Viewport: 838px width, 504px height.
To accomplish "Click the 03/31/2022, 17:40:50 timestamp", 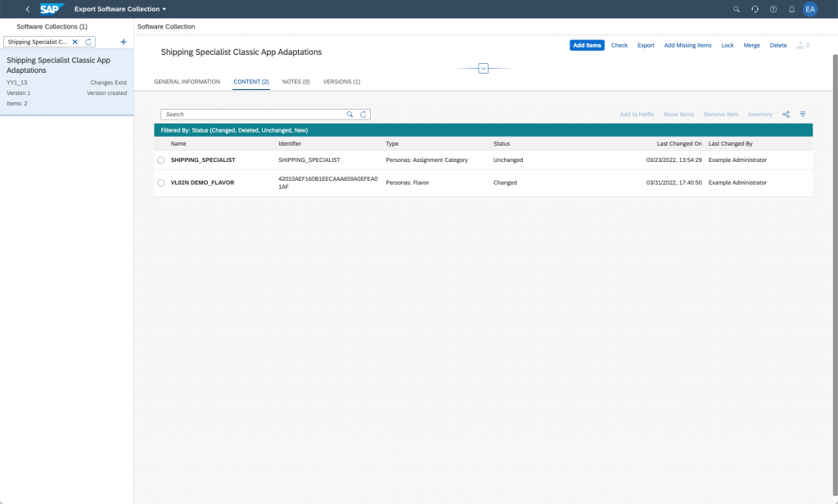I will (x=674, y=182).
